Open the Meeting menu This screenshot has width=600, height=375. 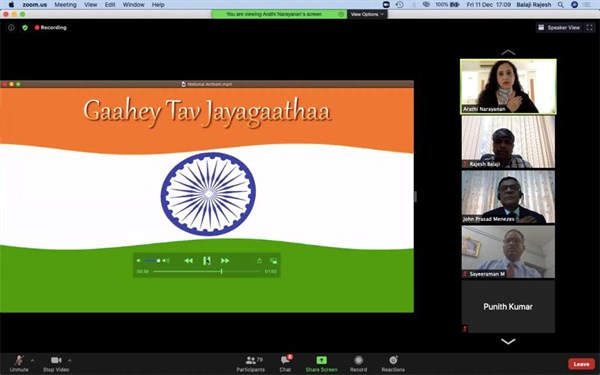click(65, 5)
